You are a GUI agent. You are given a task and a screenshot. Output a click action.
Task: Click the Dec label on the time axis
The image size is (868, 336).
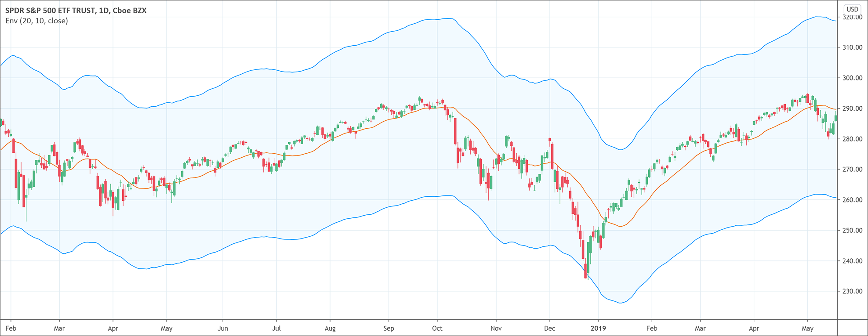pos(550,328)
